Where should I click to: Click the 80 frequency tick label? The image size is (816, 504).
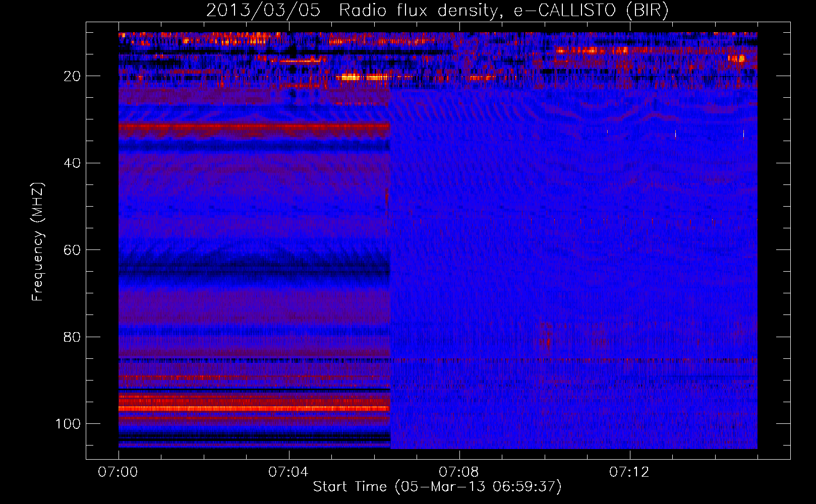click(72, 337)
